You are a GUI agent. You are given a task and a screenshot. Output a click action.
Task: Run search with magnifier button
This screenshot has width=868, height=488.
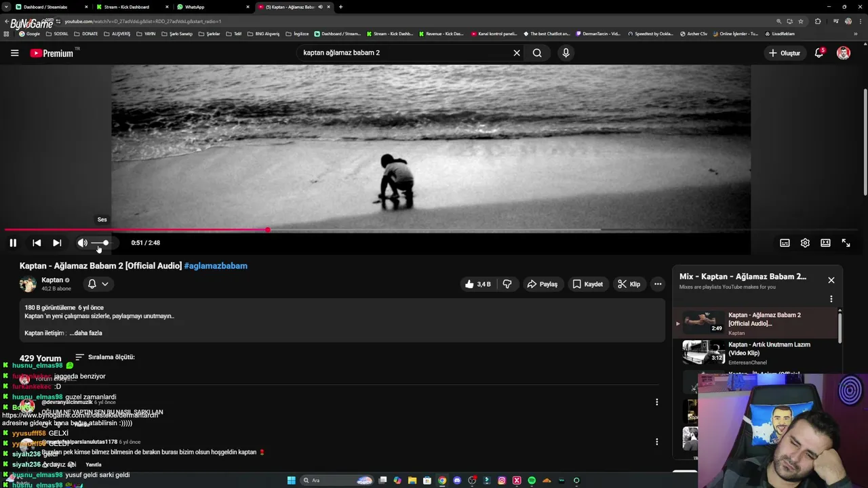[x=537, y=53]
